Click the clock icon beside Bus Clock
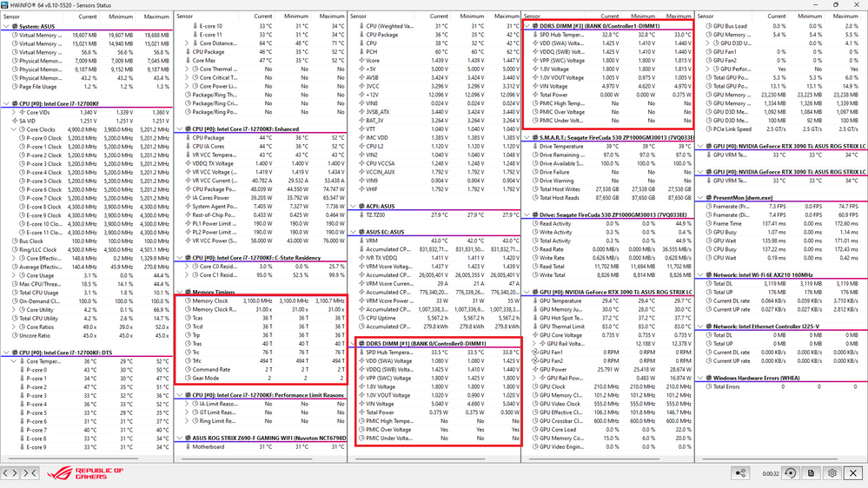868x488 pixels. pos(15,241)
